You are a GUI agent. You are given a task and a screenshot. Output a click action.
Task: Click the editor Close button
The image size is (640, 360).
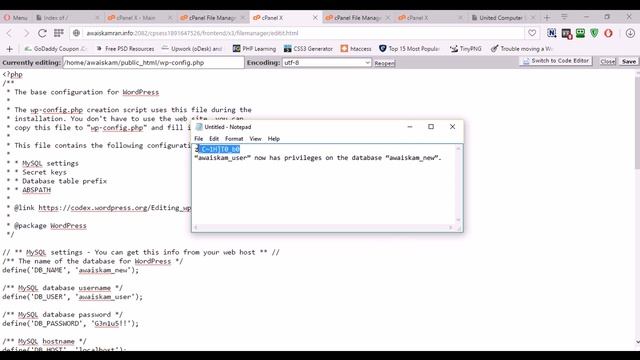[x=608, y=61]
